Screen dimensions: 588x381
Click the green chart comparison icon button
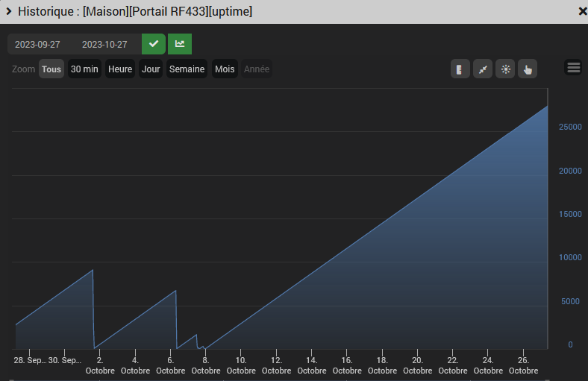[x=180, y=44]
